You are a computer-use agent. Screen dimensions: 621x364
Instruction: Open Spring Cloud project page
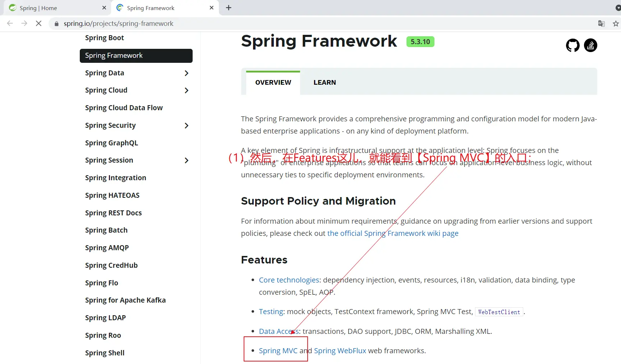pos(106,90)
